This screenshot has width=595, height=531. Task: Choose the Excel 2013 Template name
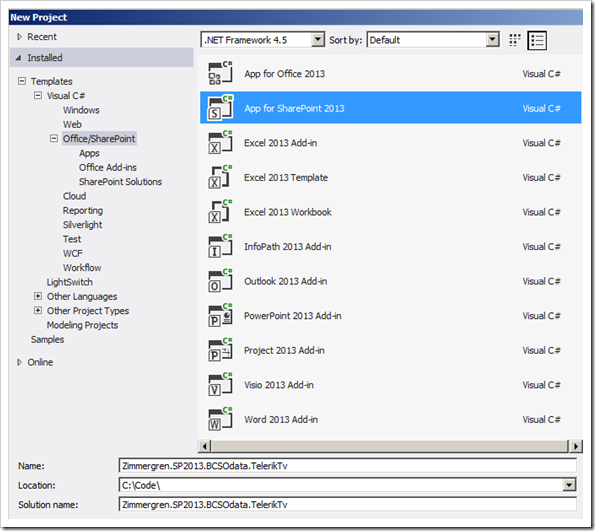click(x=286, y=177)
